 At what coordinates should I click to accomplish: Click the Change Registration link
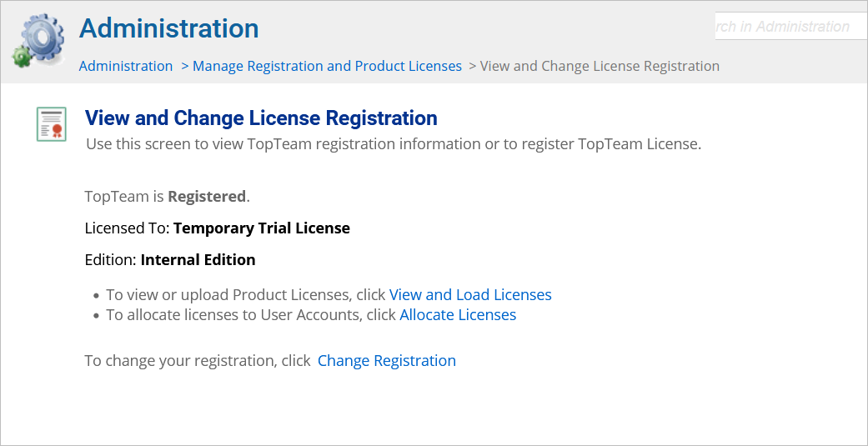pos(386,361)
